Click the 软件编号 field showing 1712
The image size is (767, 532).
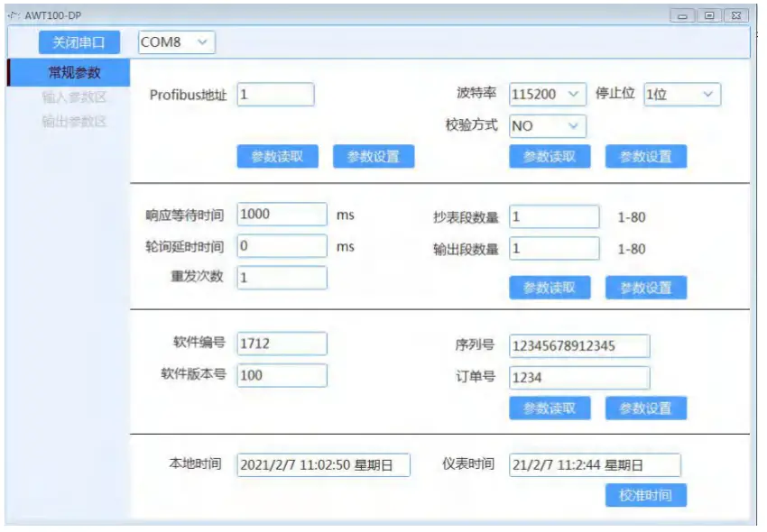282,344
